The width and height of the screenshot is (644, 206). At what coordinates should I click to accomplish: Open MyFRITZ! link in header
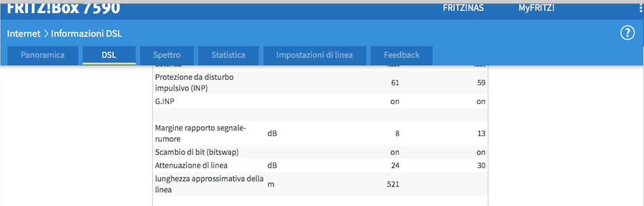coord(536,8)
